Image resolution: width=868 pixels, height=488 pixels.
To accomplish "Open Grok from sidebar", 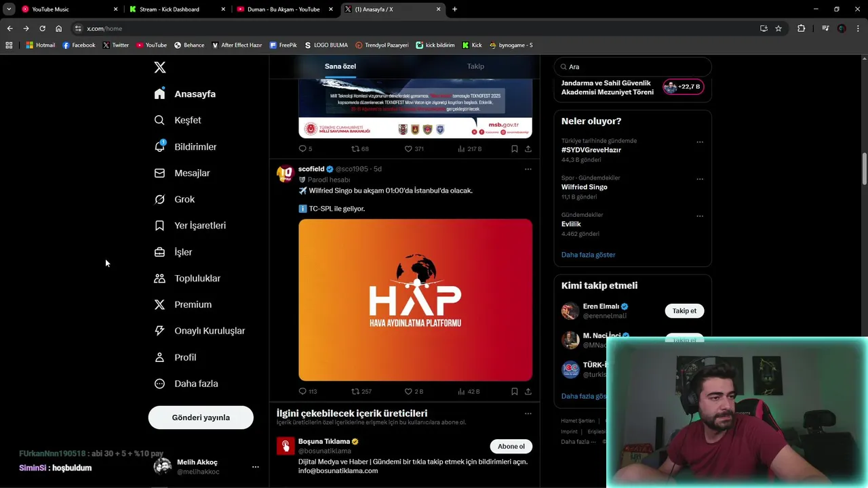I will click(x=174, y=199).
